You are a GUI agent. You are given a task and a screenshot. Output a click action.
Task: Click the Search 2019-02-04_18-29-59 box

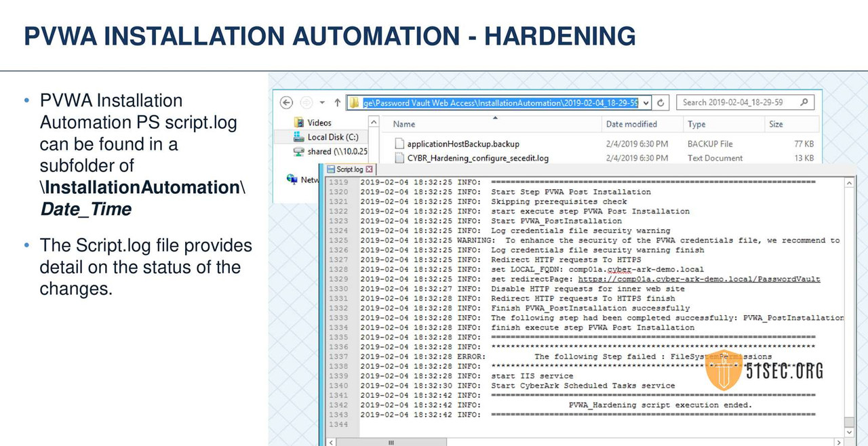click(745, 102)
